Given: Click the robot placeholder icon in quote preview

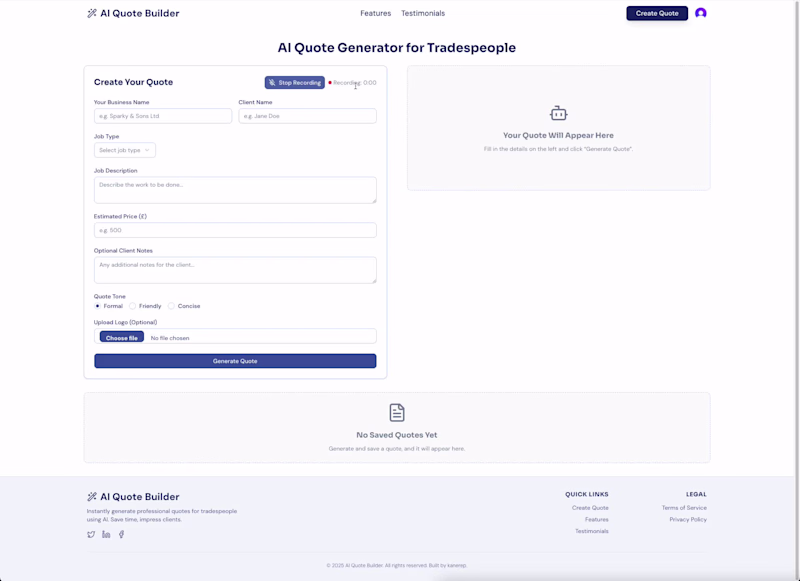Looking at the screenshot, I should [557, 115].
